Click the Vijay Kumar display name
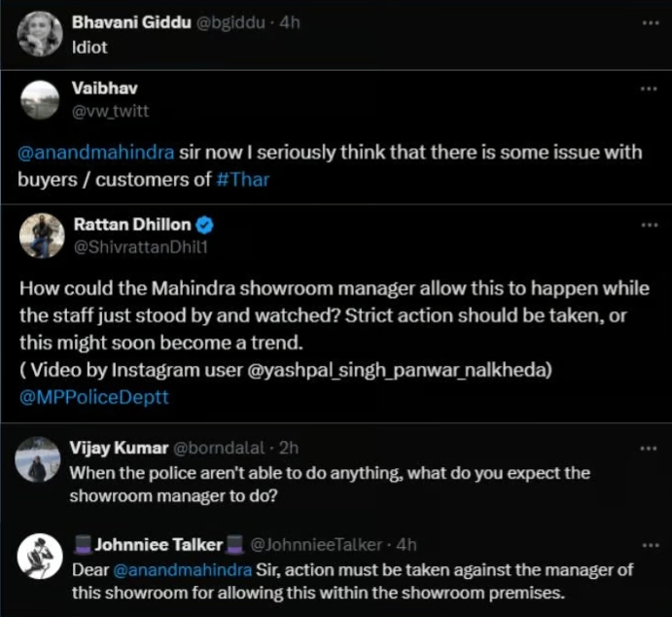This screenshot has height=617, width=672. [x=118, y=448]
